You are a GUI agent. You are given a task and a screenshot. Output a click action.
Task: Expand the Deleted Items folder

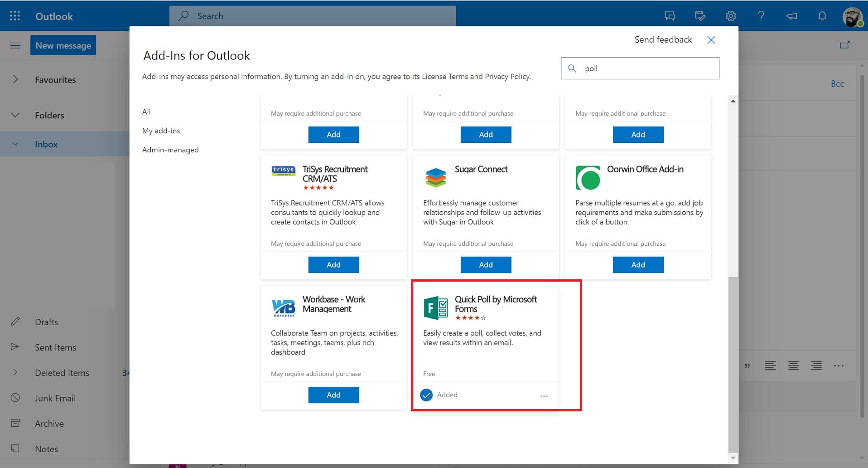15,372
